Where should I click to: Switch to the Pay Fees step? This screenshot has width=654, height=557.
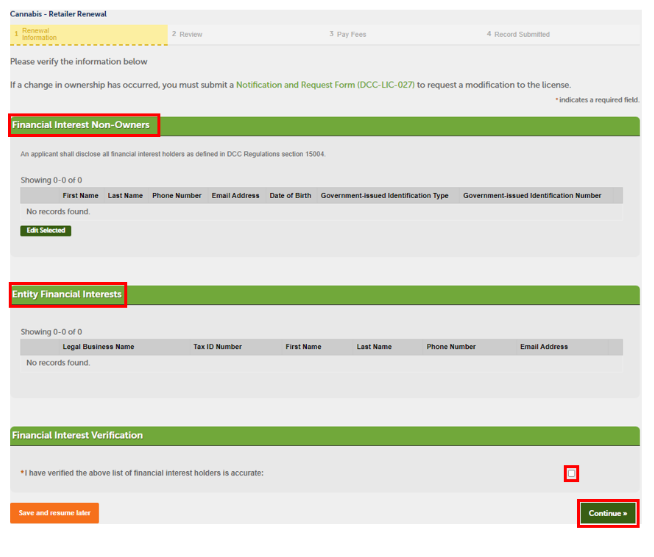(351, 34)
